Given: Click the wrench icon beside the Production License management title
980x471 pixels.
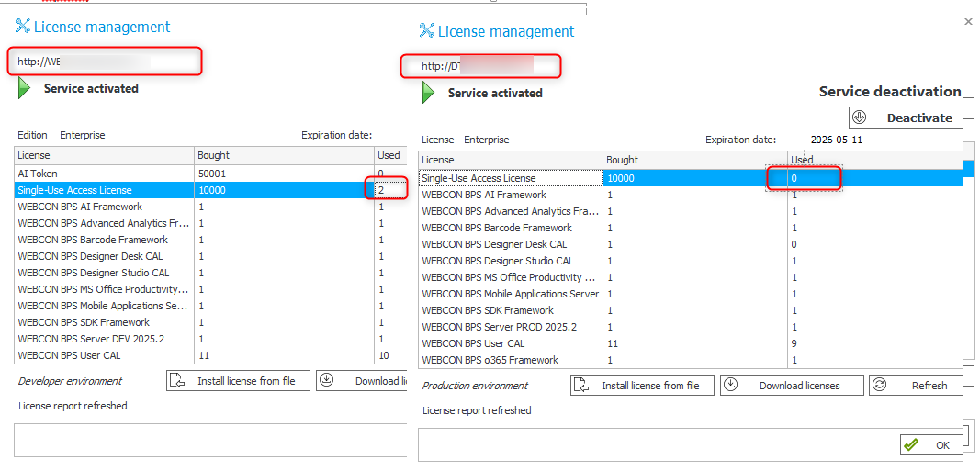Looking at the screenshot, I should pyautogui.click(x=426, y=31).
